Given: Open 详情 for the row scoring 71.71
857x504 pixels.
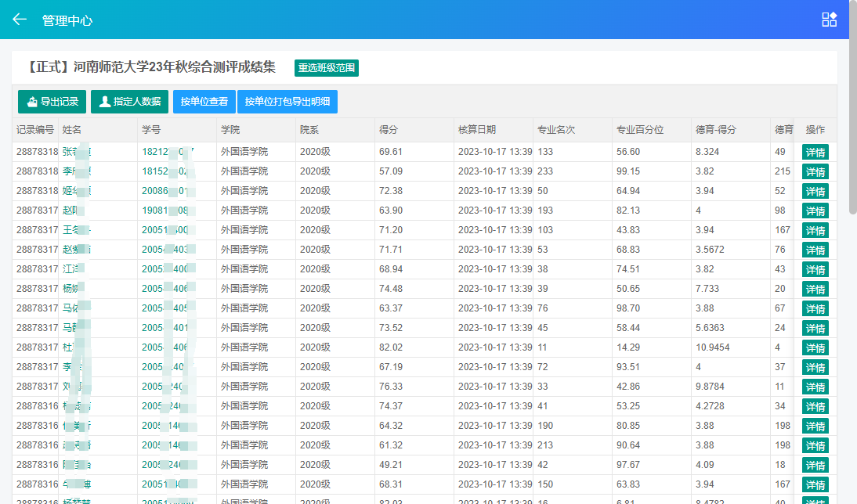Looking at the screenshot, I should [x=815, y=250].
